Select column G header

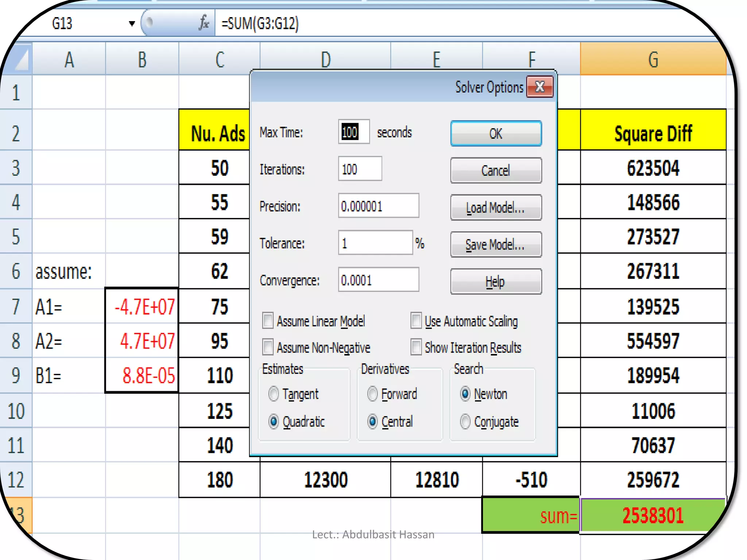click(653, 59)
